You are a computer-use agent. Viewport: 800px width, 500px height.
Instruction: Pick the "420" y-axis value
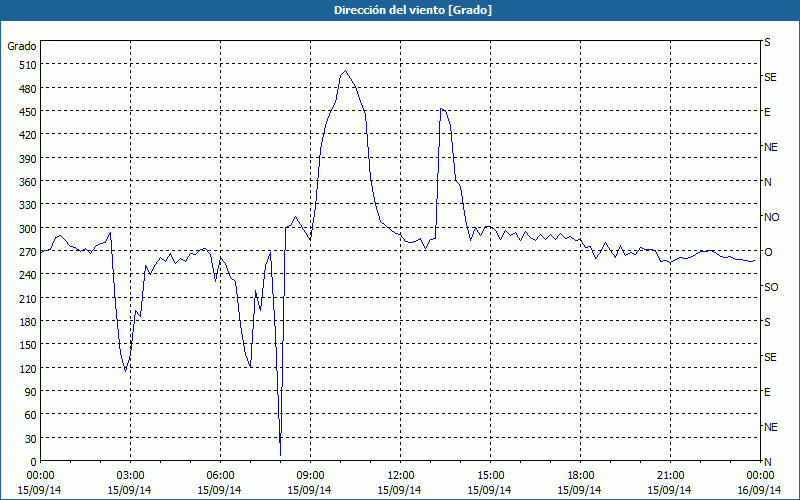(x=28, y=136)
